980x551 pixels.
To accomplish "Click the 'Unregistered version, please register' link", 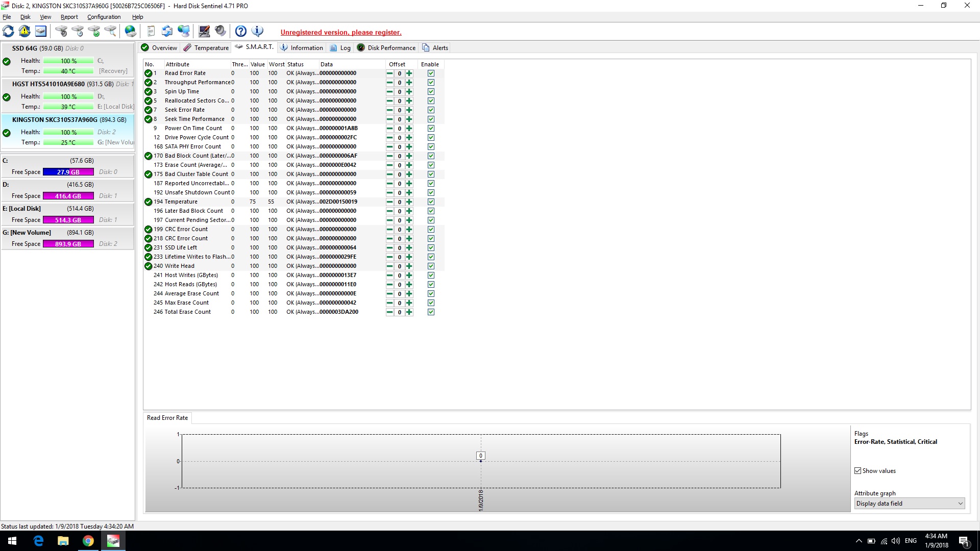I will coord(340,32).
